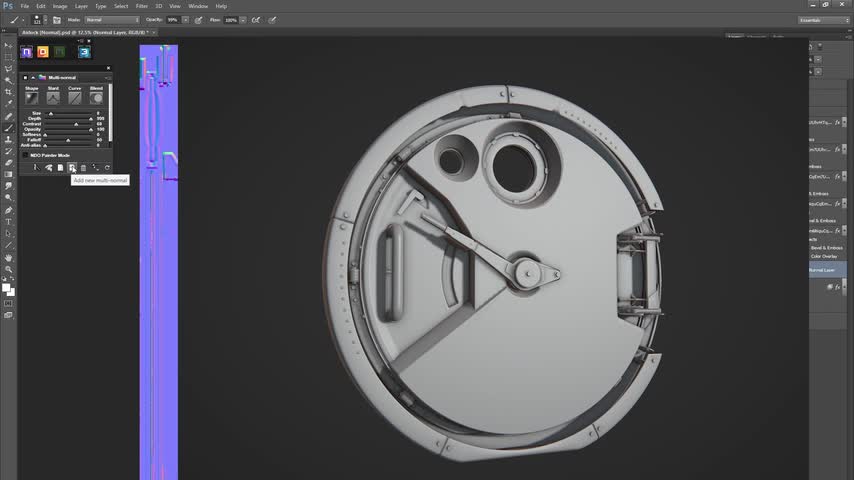Open the green 'm' panel icon
The width and height of the screenshot is (854, 480).
coord(59,52)
